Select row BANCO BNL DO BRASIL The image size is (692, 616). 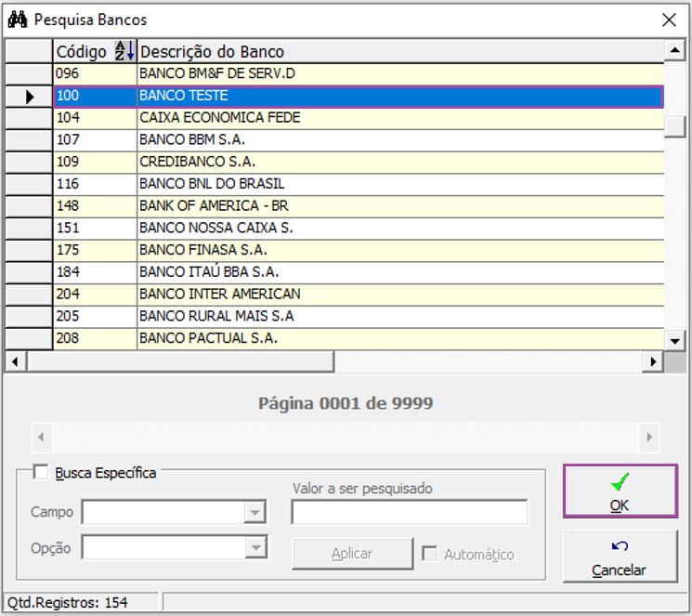point(359,184)
